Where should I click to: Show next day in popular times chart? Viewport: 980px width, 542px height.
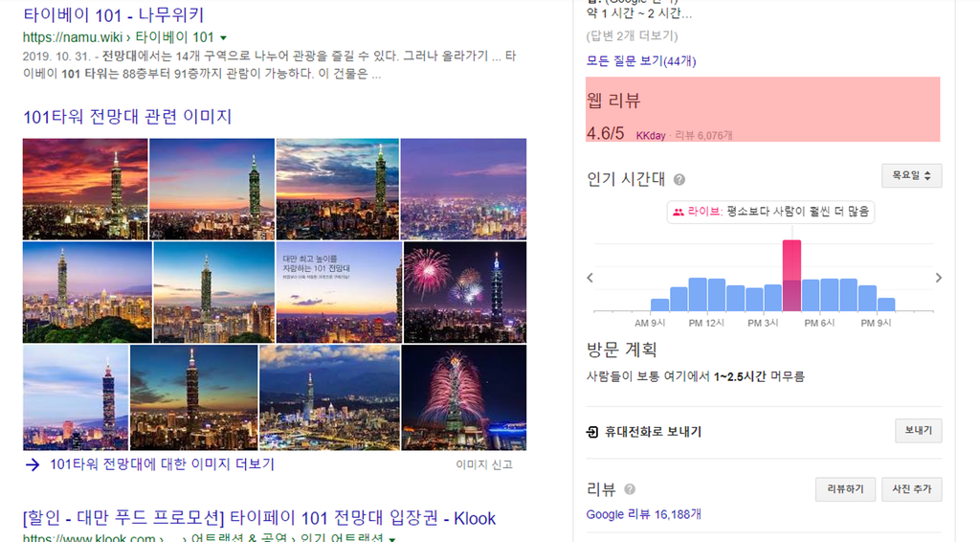click(x=938, y=279)
